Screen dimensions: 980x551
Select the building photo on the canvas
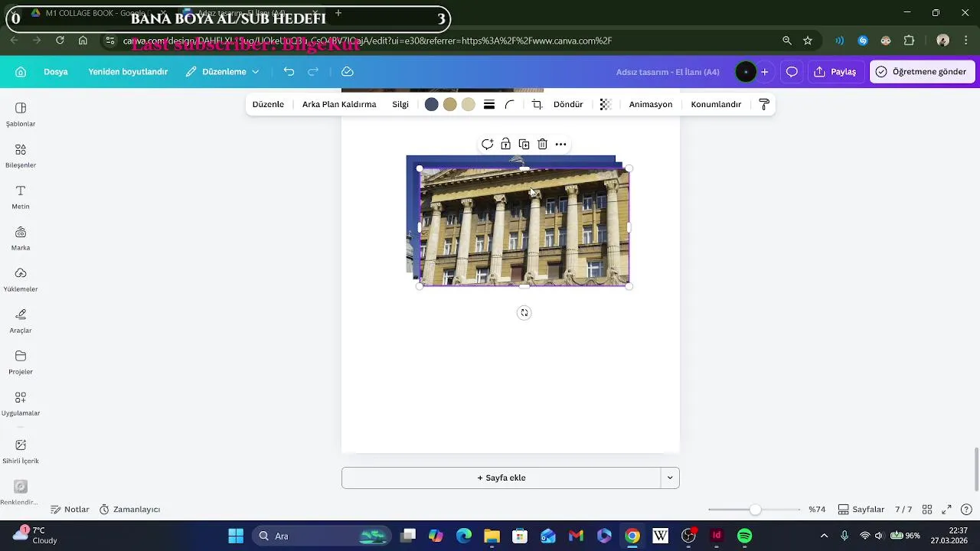tap(524, 227)
